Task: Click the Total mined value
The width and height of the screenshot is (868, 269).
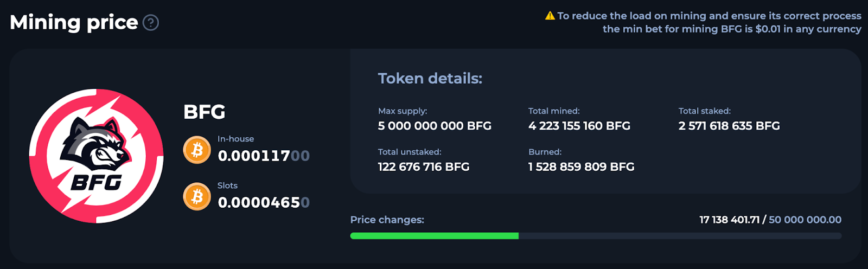Action: pyautogui.click(x=579, y=126)
